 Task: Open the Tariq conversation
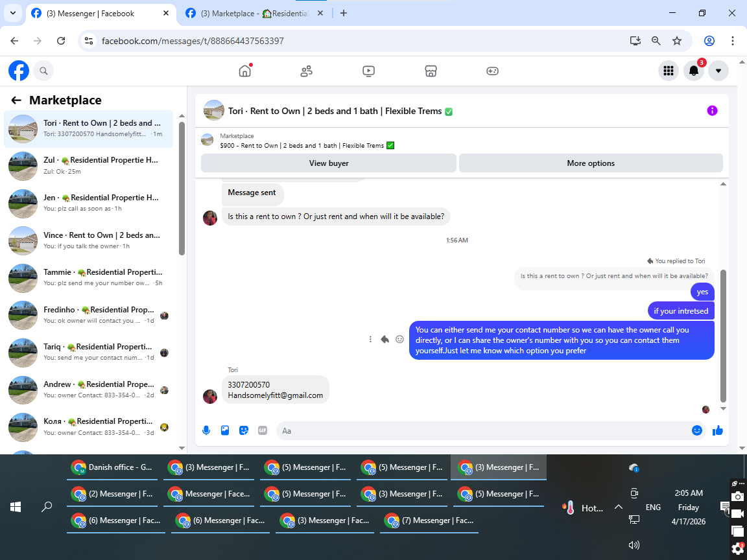[89, 353]
